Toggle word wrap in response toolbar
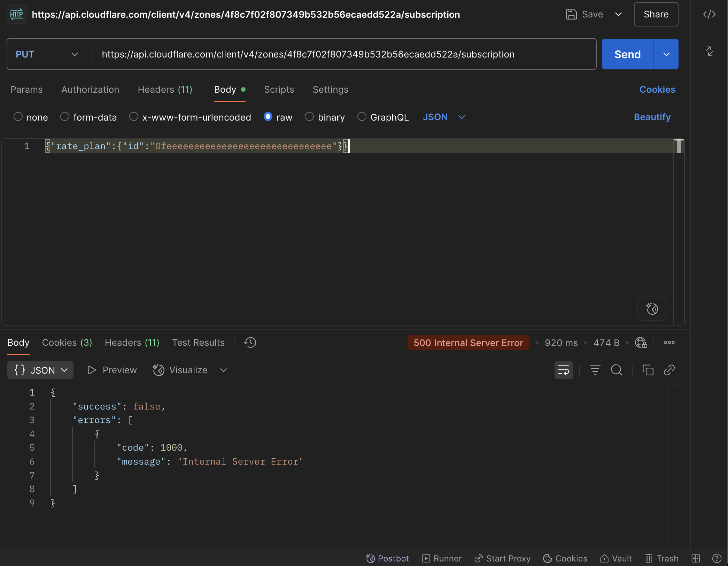The image size is (728, 566). tap(563, 370)
